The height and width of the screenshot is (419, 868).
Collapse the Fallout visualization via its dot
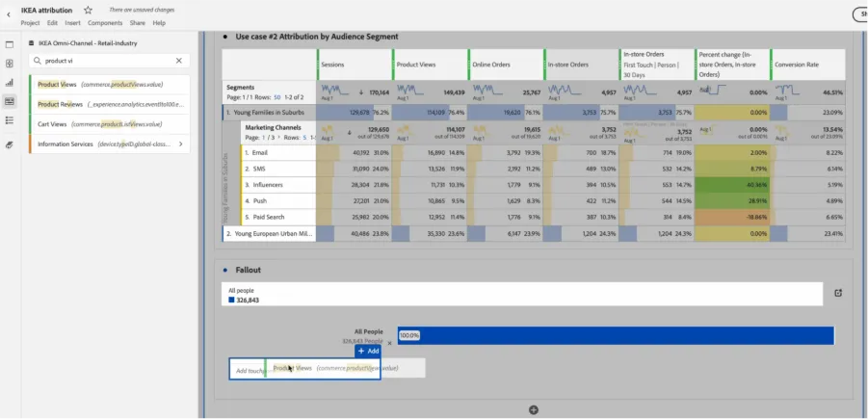(x=224, y=270)
